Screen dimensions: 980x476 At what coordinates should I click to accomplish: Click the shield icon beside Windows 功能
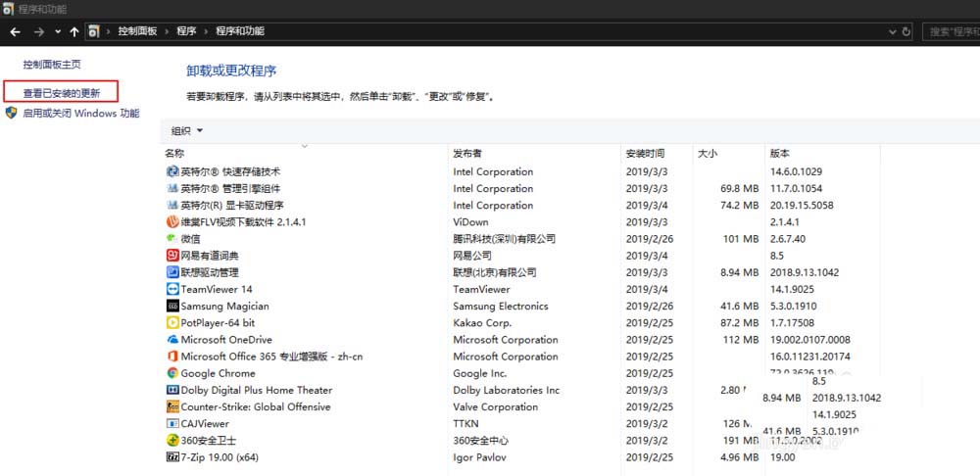pos(11,113)
